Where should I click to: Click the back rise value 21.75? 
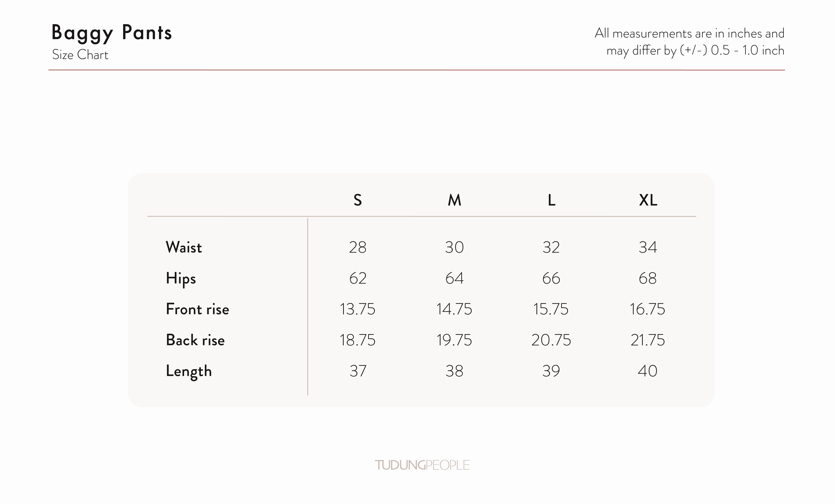(648, 340)
